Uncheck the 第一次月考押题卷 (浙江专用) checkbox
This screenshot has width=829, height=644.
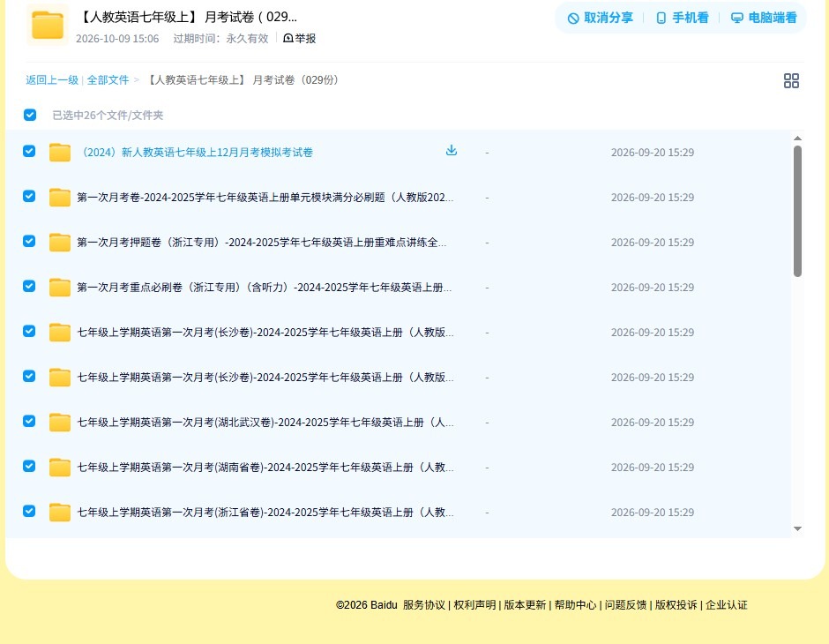pyautogui.click(x=29, y=241)
